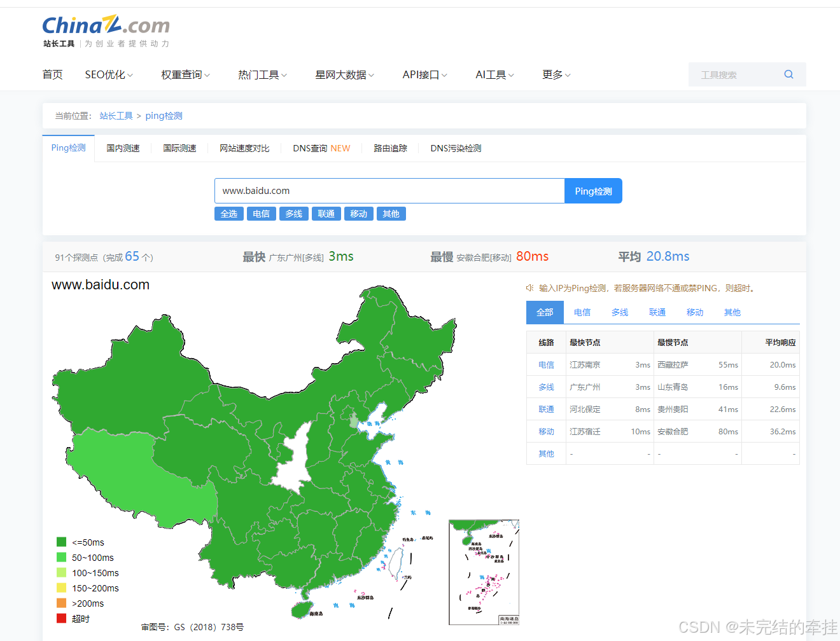Click the 多线 link in the table row
Screen dimensions: 840x641
click(546, 387)
